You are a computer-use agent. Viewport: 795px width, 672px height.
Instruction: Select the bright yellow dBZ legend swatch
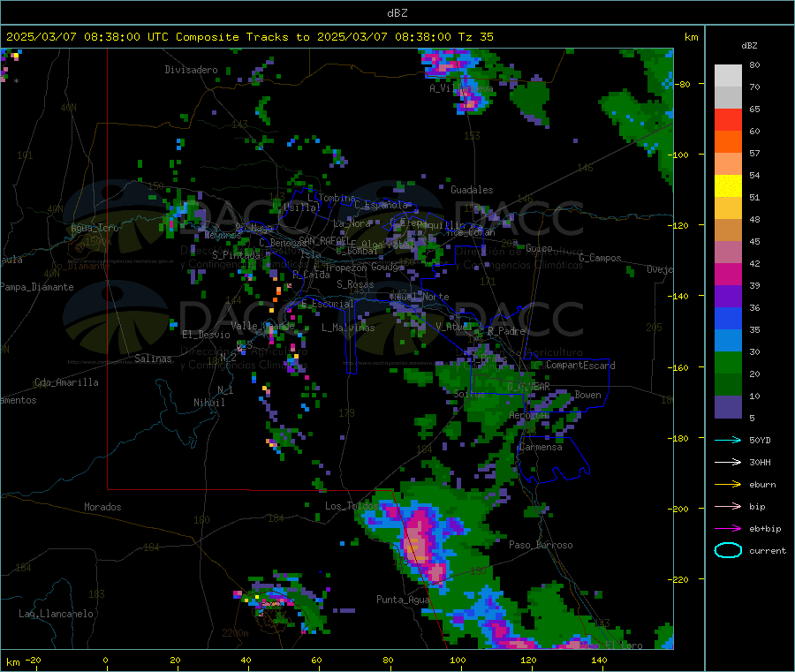point(728,186)
